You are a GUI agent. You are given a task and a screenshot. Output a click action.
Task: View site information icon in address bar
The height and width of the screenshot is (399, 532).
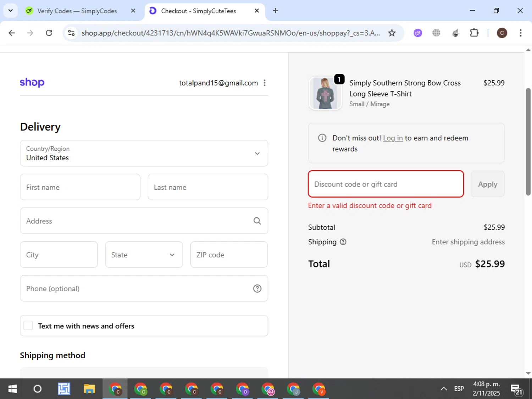pyautogui.click(x=71, y=33)
